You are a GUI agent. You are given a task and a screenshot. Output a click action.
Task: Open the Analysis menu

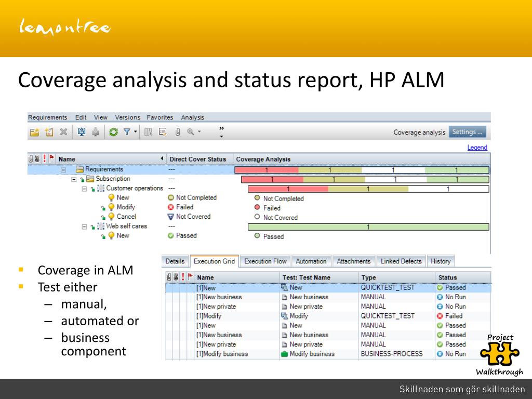pyautogui.click(x=192, y=117)
